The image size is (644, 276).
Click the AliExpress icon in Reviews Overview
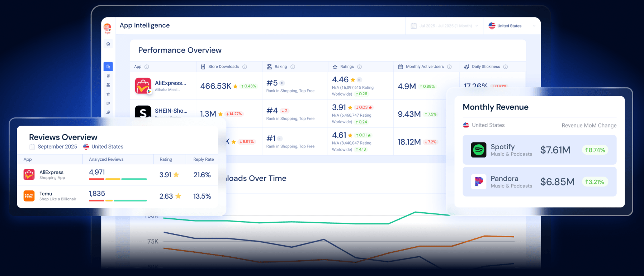pos(29,175)
